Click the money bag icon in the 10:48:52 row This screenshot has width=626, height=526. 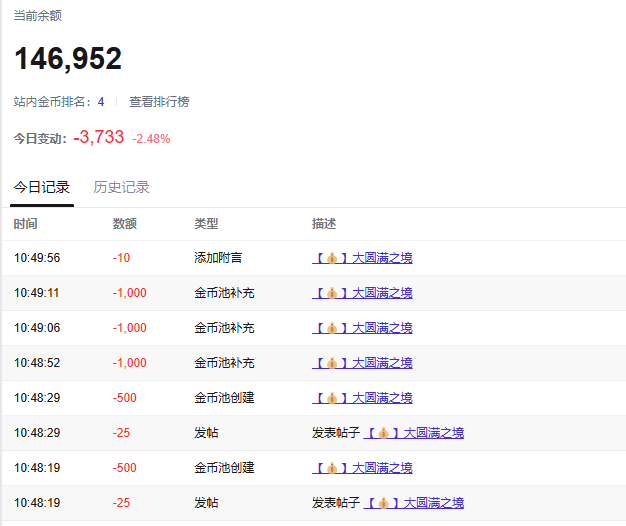click(x=332, y=363)
